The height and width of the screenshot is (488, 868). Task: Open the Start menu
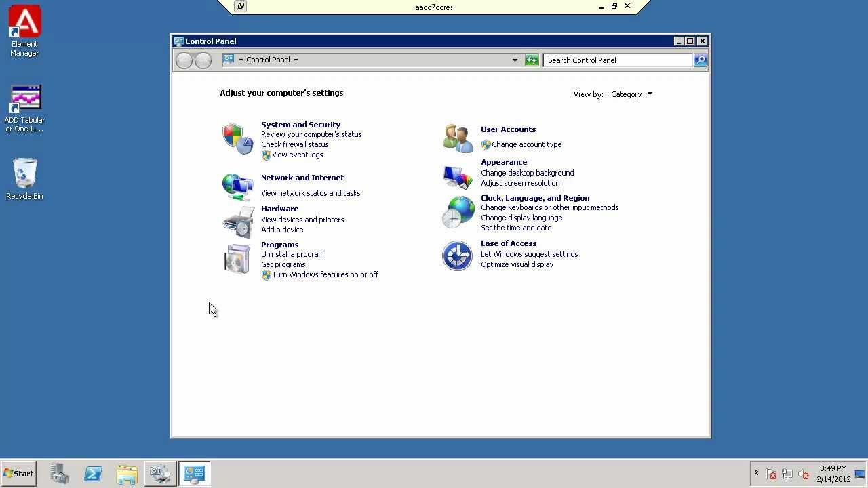18,474
